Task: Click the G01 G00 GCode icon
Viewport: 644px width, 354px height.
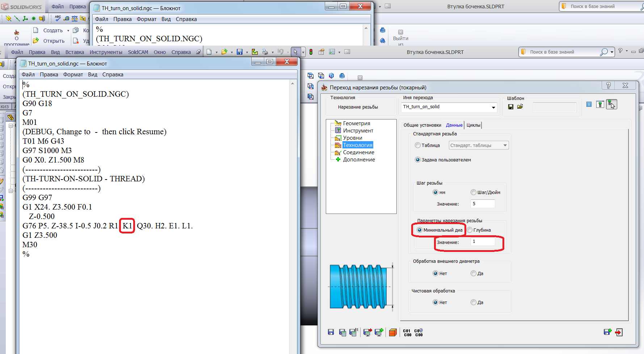Action: click(x=407, y=333)
